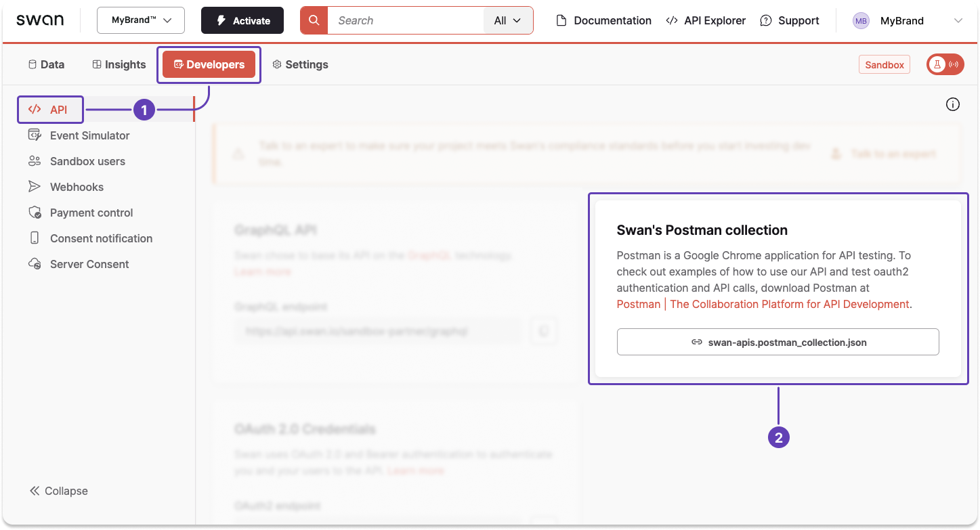This screenshot has width=980, height=530.
Task: Open the MyBrand™ project dropdown
Action: coord(140,20)
